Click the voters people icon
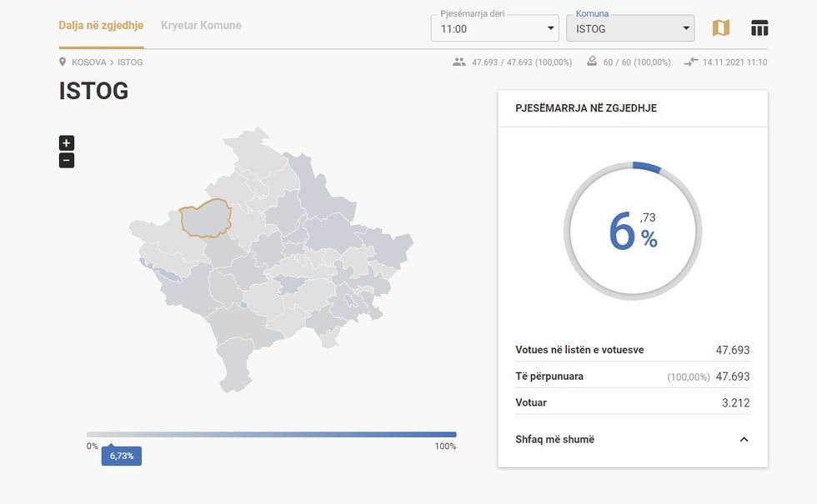 tap(459, 62)
